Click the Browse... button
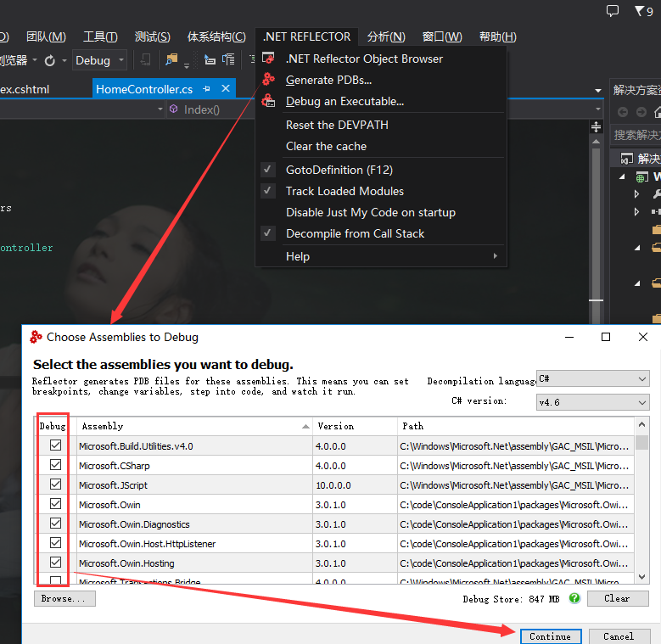This screenshot has width=661, height=644. (64, 598)
